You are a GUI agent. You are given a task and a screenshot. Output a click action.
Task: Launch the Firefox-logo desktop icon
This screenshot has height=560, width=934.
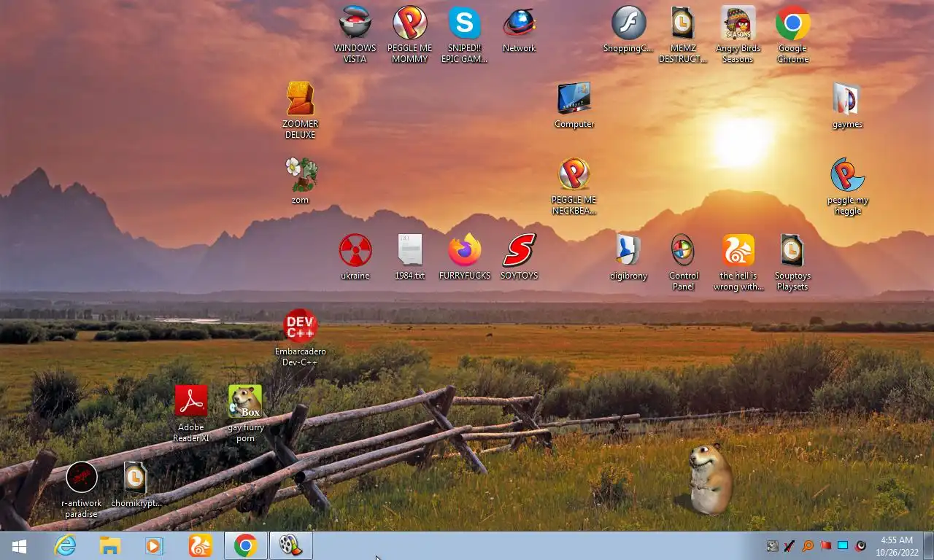[x=464, y=257]
